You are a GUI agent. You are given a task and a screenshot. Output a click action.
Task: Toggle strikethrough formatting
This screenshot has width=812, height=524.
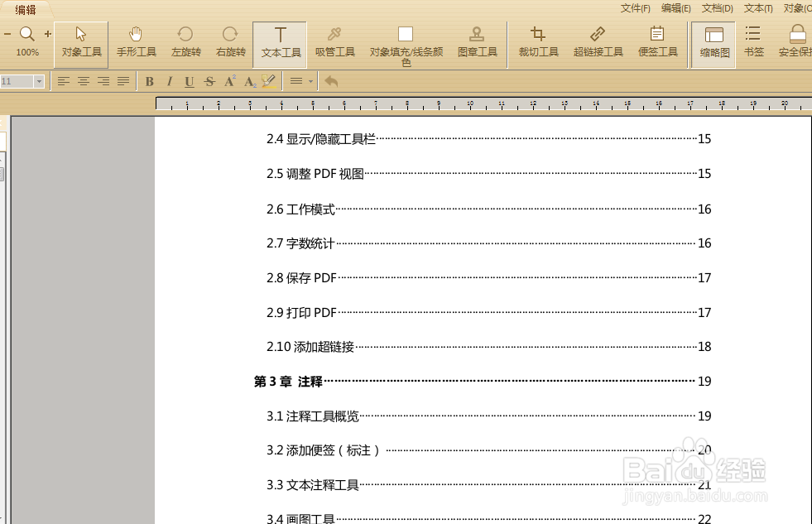(209, 81)
